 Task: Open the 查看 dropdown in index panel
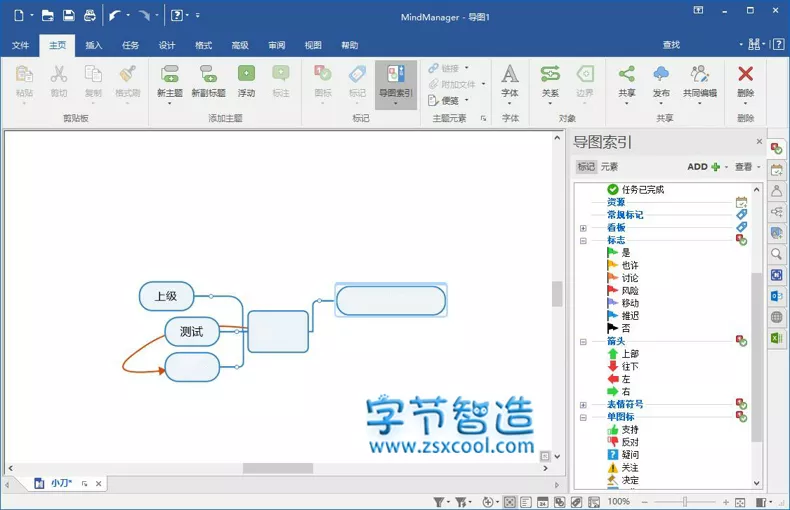click(748, 167)
